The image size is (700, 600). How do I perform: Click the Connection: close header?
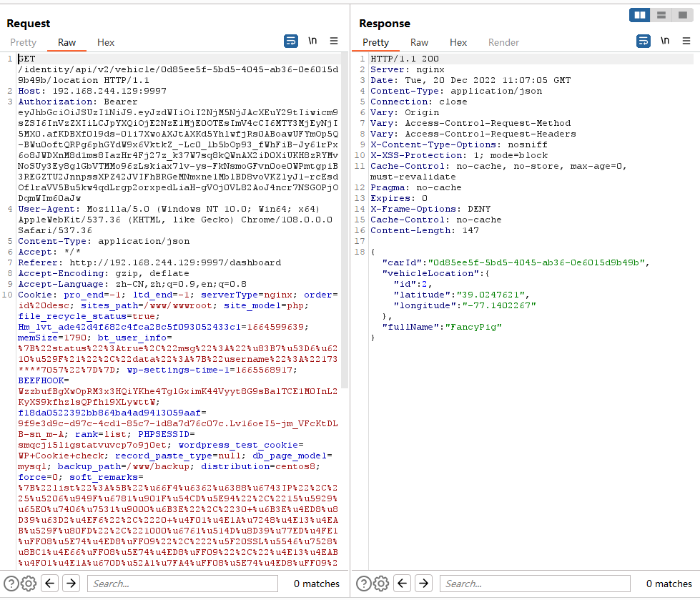pyautogui.click(x=419, y=102)
